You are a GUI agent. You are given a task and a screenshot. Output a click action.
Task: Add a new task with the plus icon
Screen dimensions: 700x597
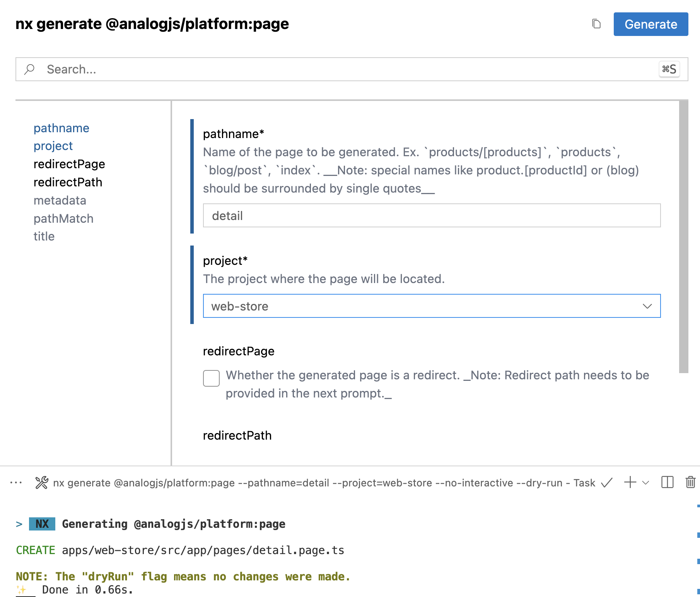tap(630, 483)
